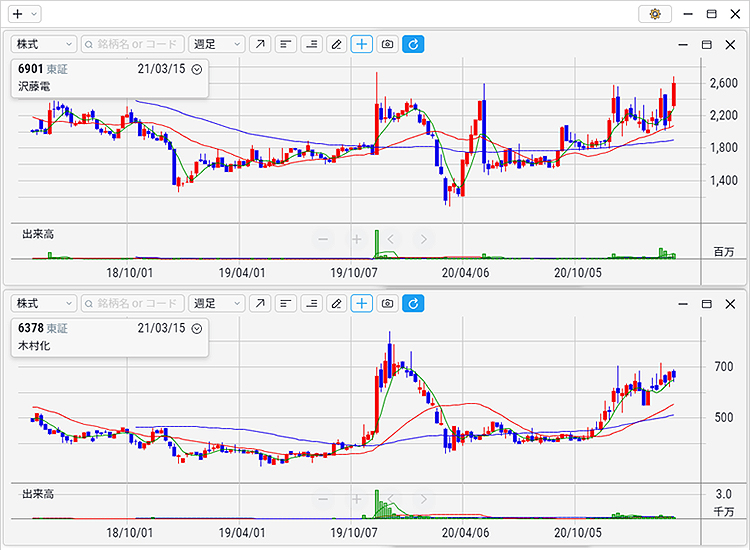Click the 6901 stock code in the upper chart

pos(31,69)
